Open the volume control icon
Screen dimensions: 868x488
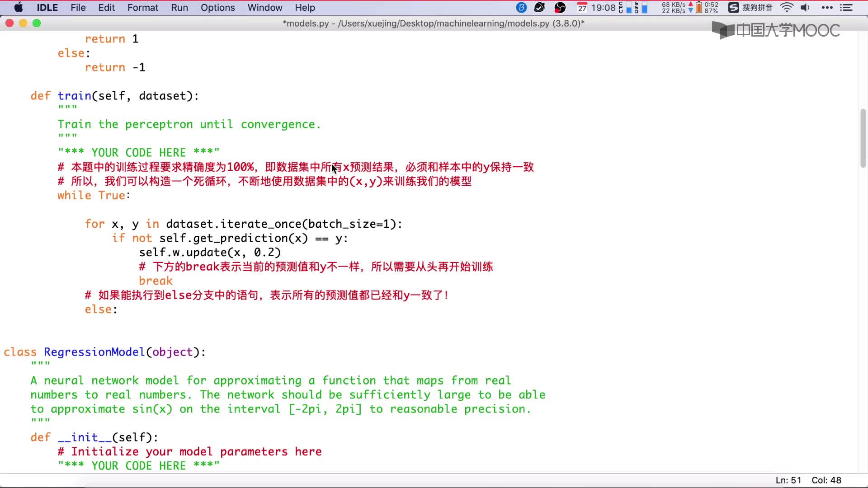click(x=805, y=8)
